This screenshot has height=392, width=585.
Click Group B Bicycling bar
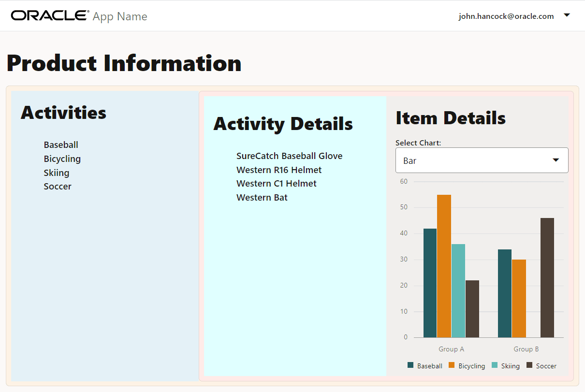point(519,298)
